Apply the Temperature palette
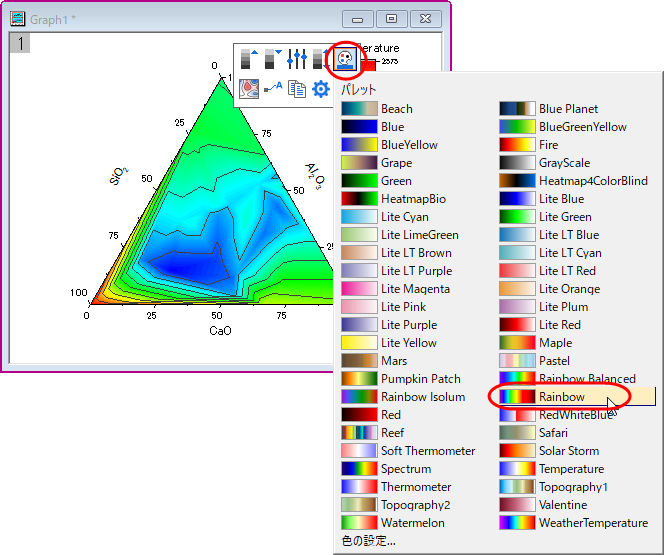The height and width of the screenshot is (555, 664). point(552,469)
